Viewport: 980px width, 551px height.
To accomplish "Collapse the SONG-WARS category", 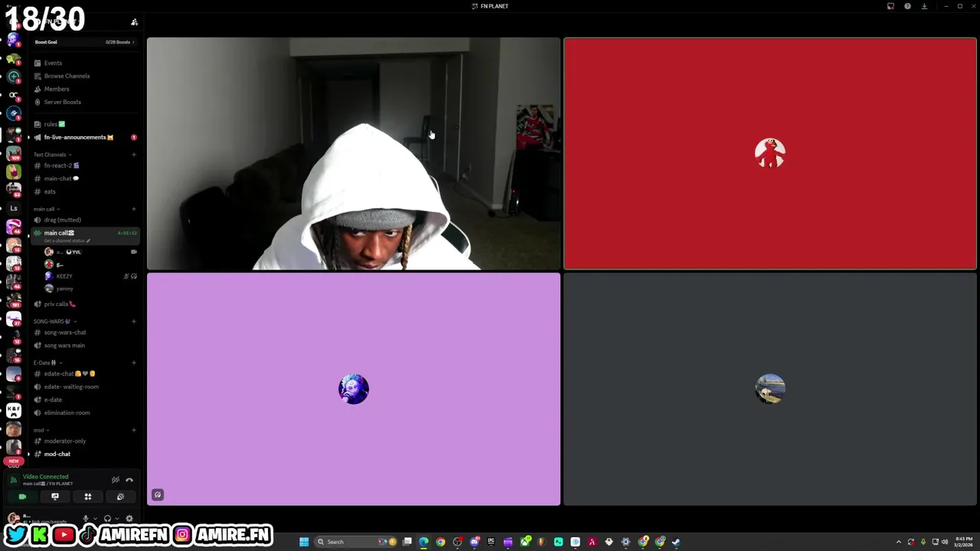I will pos(54,321).
